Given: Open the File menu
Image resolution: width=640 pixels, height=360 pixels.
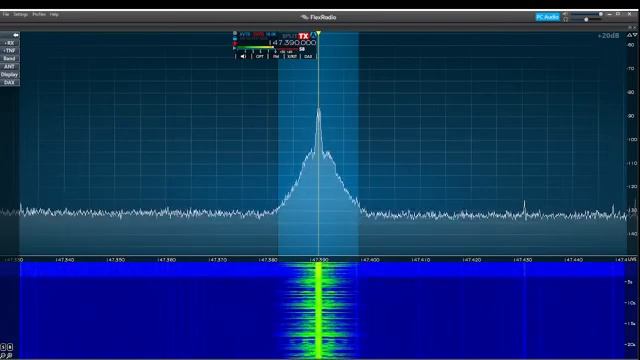Looking at the screenshot, I should click(6, 14).
